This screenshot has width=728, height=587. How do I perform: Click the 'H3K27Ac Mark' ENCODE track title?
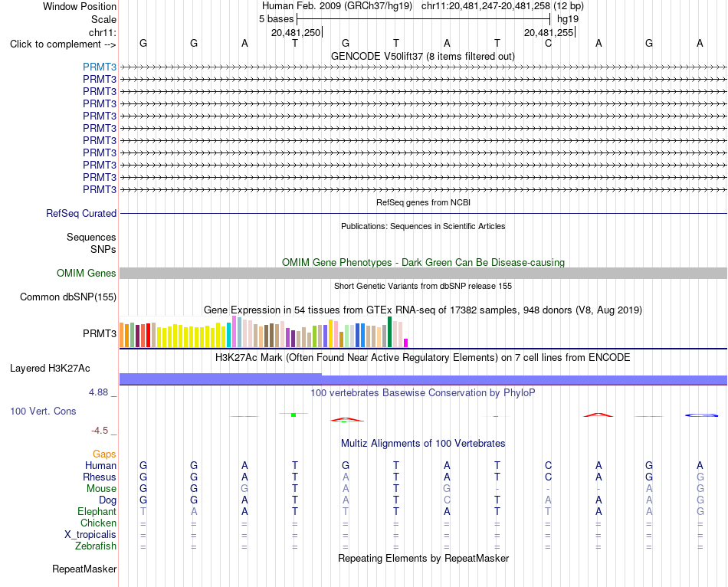point(423,358)
